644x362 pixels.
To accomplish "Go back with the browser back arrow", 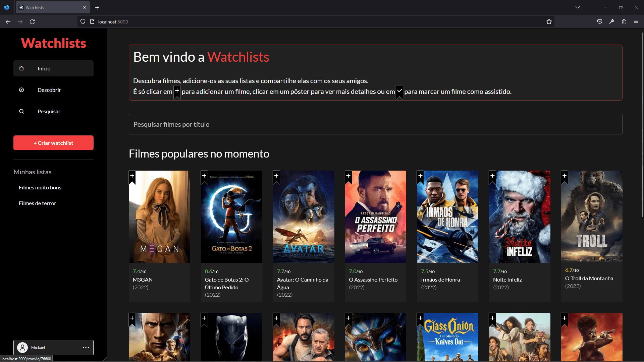I will click(8, 22).
